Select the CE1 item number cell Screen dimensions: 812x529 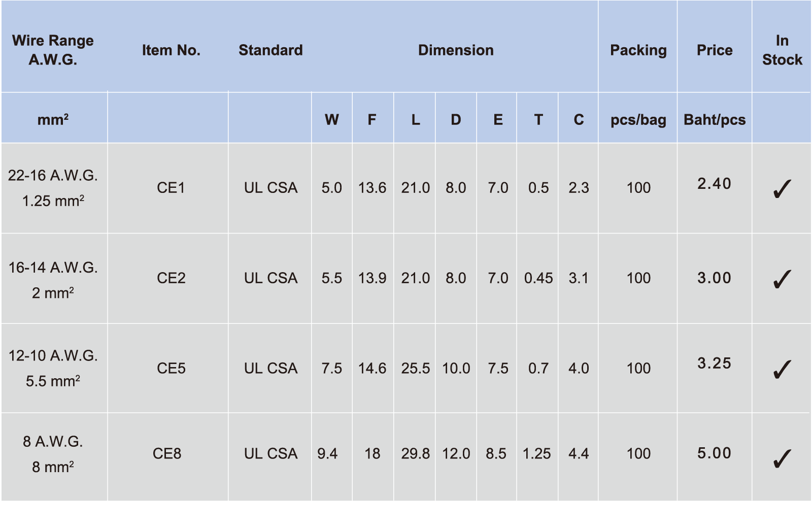coord(171,188)
